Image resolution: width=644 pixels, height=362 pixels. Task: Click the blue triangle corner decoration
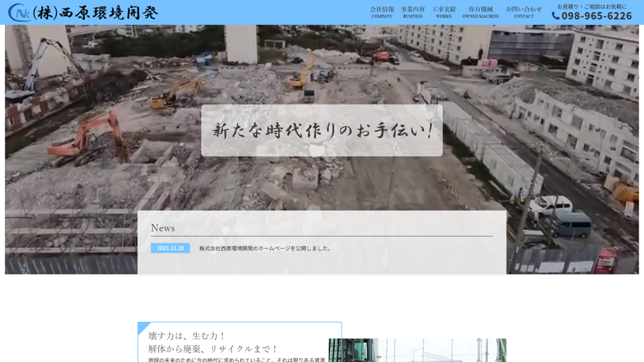[143, 327]
